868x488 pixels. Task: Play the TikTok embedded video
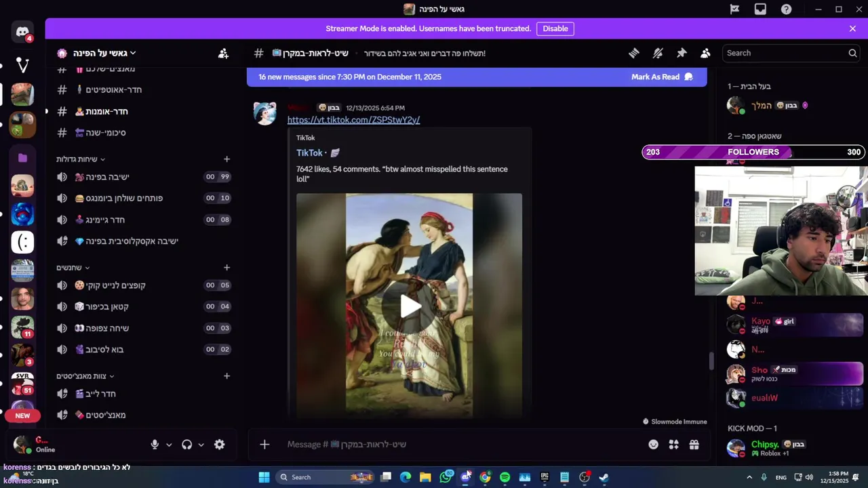(410, 306)
